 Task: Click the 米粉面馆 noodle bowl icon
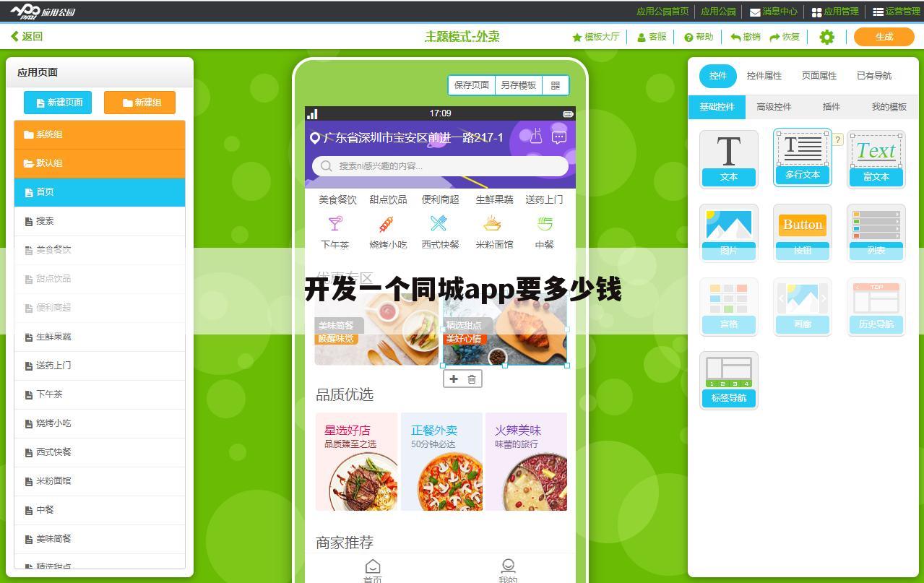[x=493, y=223]
